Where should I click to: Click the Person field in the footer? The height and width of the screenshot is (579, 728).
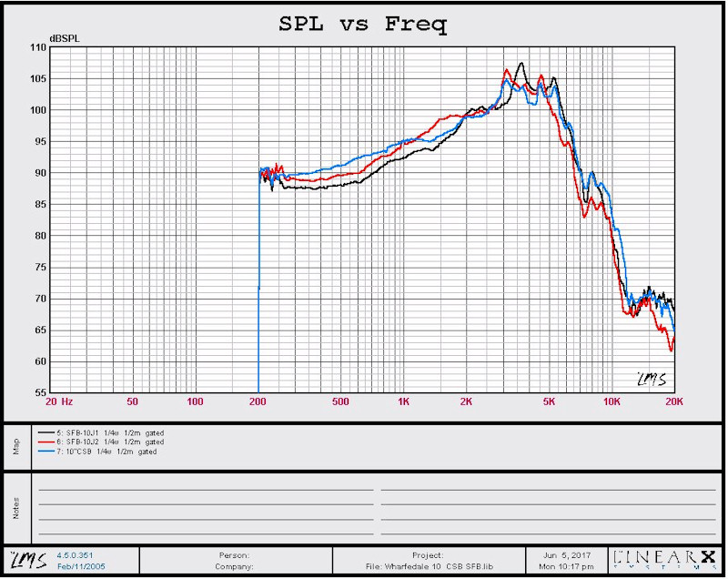[235, 554]
